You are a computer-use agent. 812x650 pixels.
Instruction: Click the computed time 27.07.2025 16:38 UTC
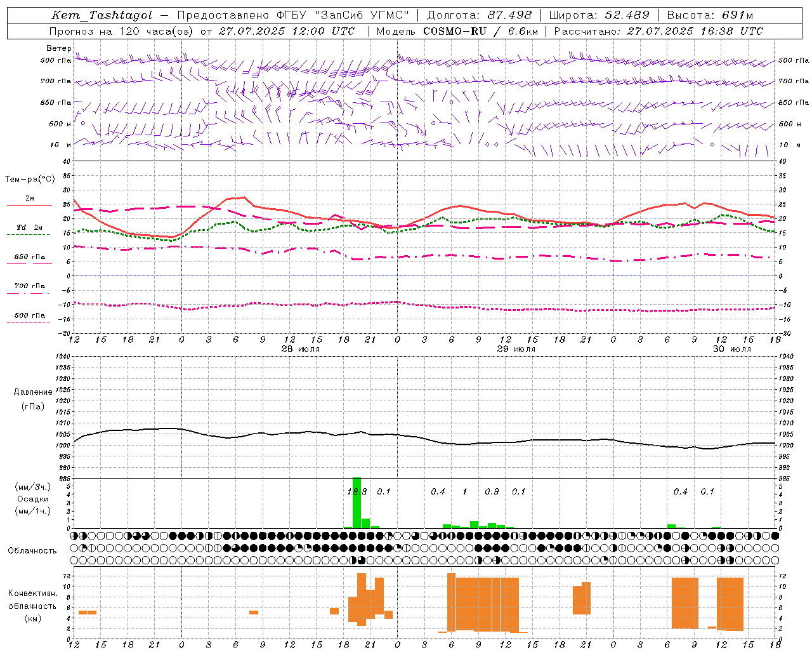695,31
